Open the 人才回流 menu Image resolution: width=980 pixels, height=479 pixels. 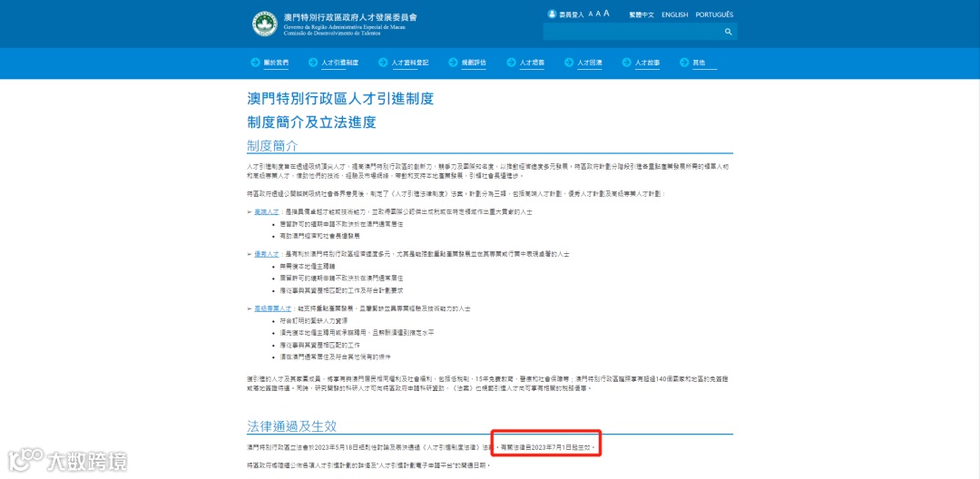590,64
